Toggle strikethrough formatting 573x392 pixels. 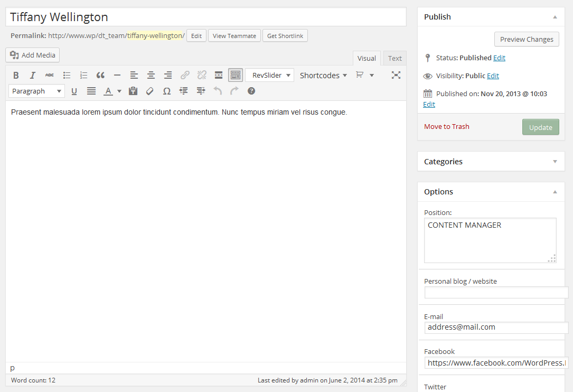pos(50,76)
